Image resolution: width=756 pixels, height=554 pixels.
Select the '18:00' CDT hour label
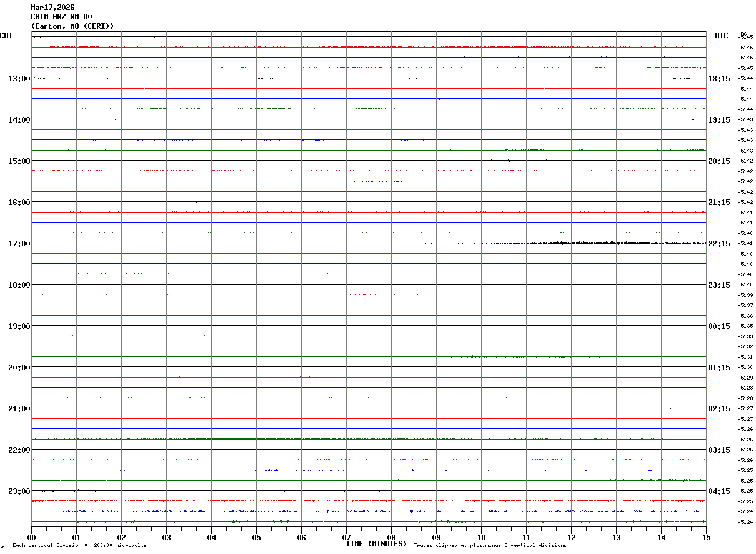(19, 285)
